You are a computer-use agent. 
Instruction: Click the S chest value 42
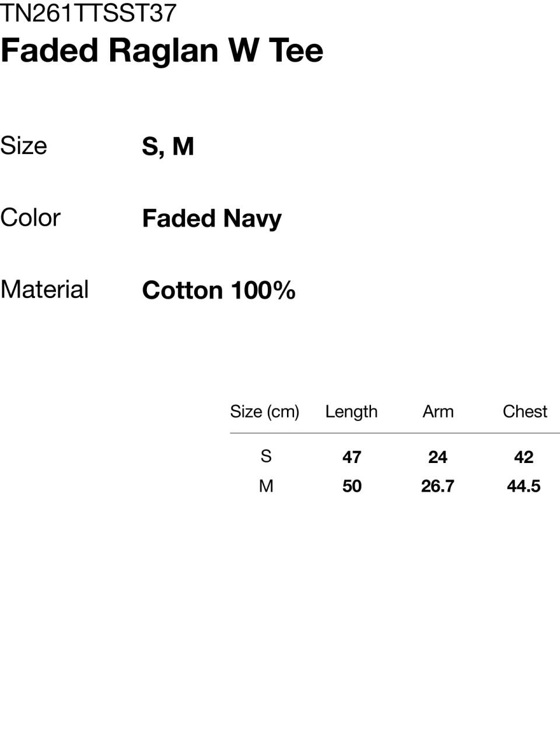524,457
